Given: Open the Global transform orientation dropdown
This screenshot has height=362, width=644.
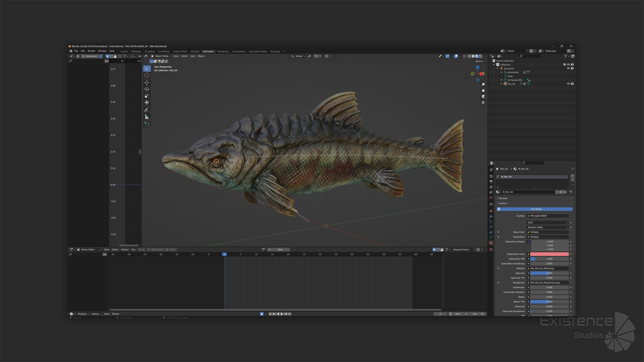Looking at the screenshot, I should [x=299, y=56].
